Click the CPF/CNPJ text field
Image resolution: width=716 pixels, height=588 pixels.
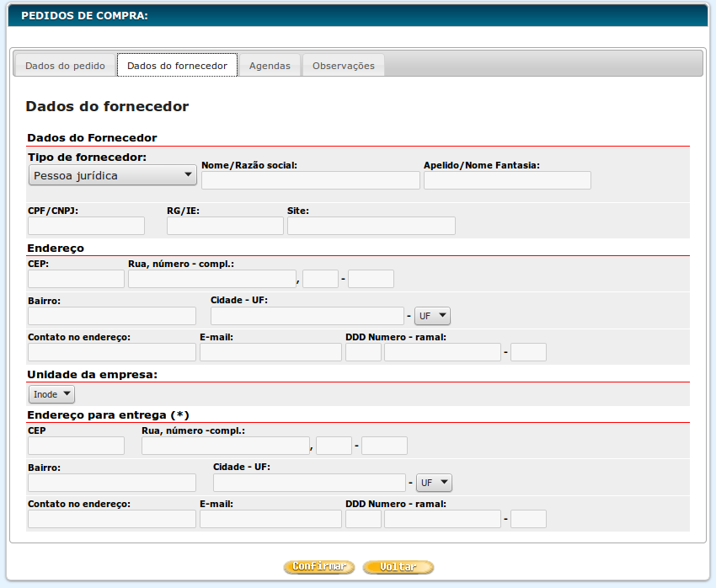86,226
